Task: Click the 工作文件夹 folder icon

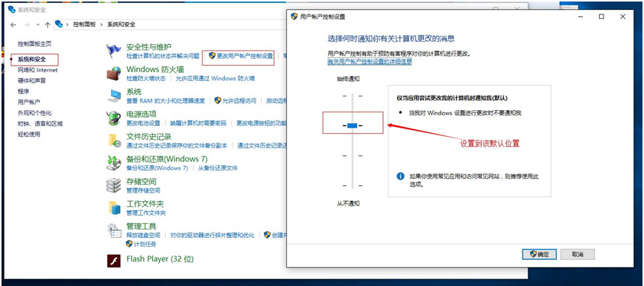Action: click(114, 207)
